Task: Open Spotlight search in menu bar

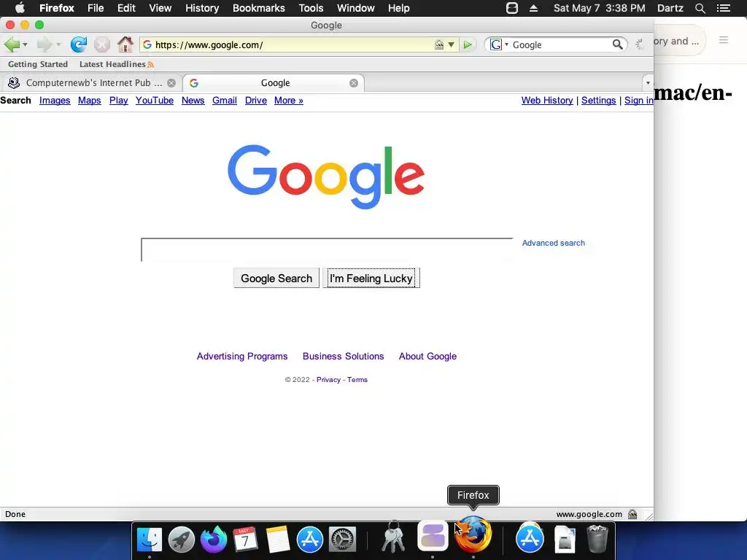Action: coord(700,8)
